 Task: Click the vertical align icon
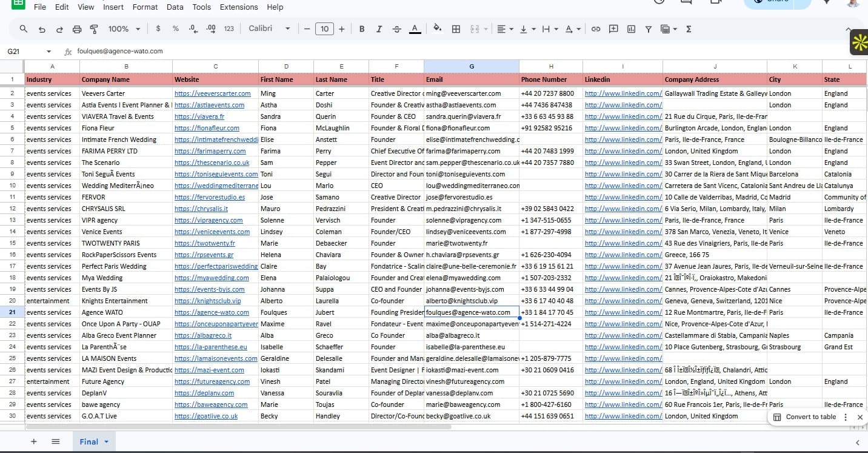coord(524,29)
